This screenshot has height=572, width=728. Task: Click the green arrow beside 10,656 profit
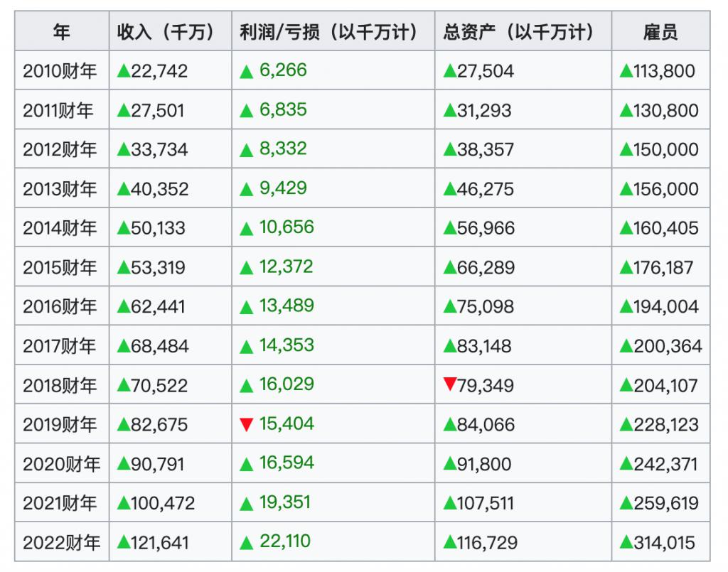[x=247, y=229]
